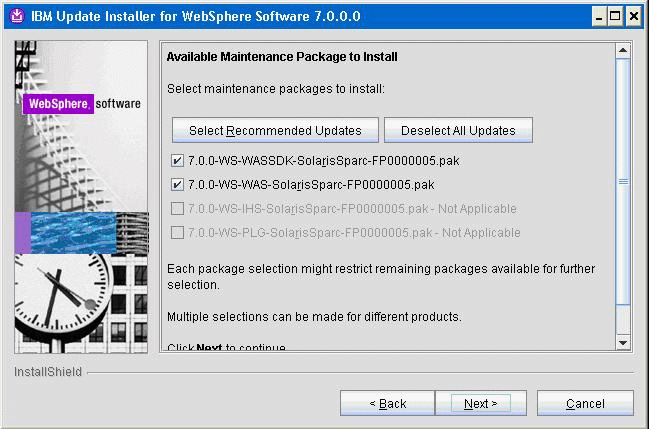Go to previous step with Back
This screenshot has width=649, height=429.
[387, 403]
